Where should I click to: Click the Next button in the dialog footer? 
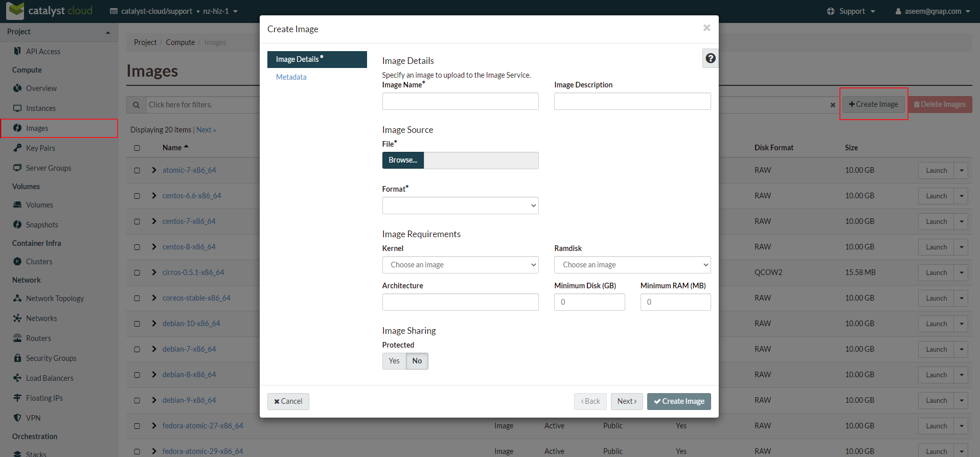click(626, 401)
